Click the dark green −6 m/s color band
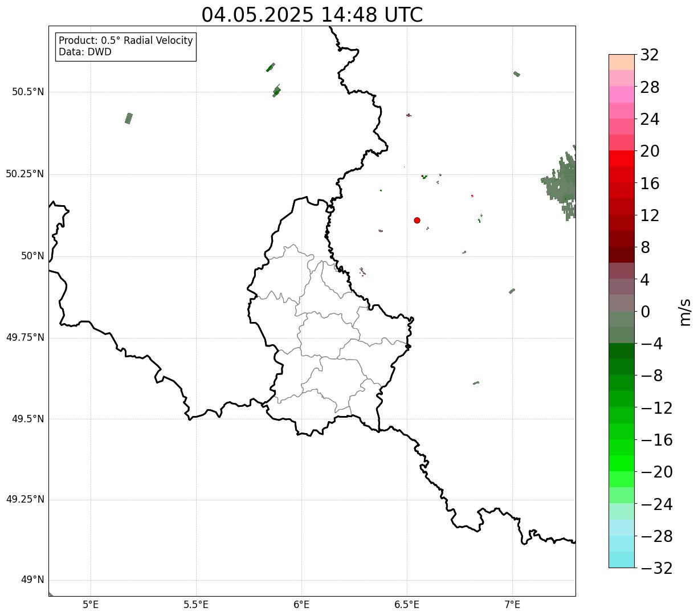698x616 pixels. (x=622, y=351)
